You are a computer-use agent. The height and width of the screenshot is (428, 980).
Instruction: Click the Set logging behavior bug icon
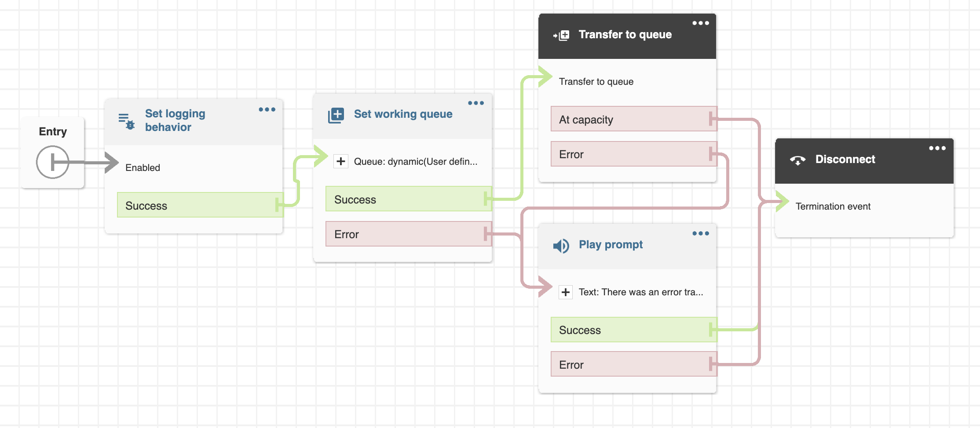126,121
